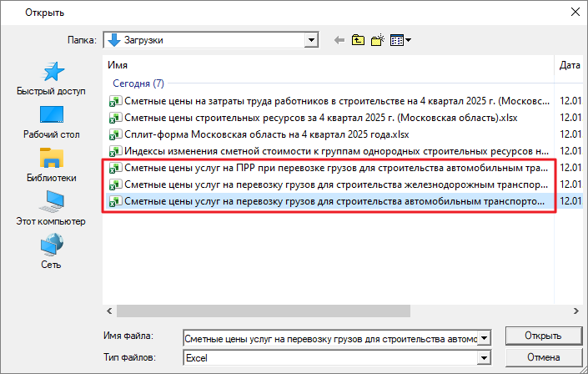Open the View menu icon
Image resolution: width=588 pixels, height=374 pixels.
click(400, 39)
